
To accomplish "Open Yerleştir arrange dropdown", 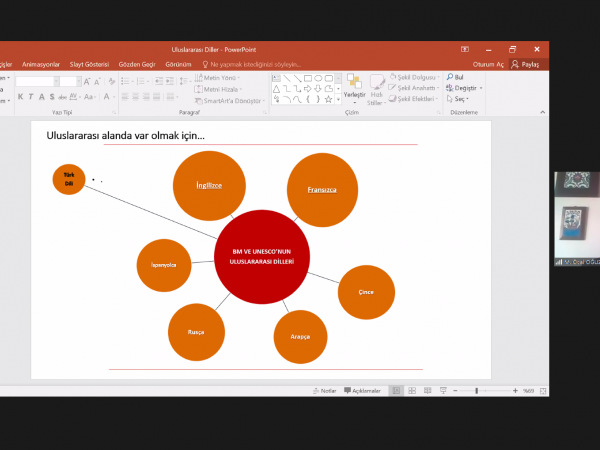I will pyautogui.click(x=354, y=90).
